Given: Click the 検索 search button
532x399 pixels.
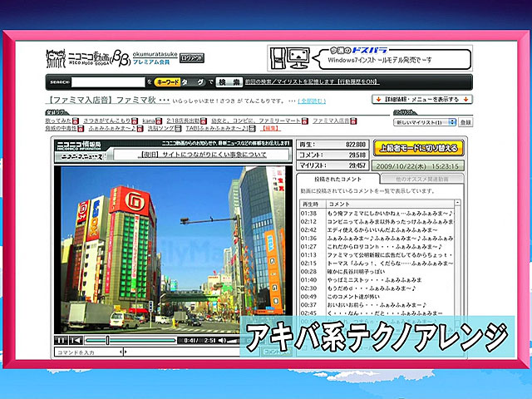Looking at the screenshot, I should pyautogui.click(x=229, y=82).
